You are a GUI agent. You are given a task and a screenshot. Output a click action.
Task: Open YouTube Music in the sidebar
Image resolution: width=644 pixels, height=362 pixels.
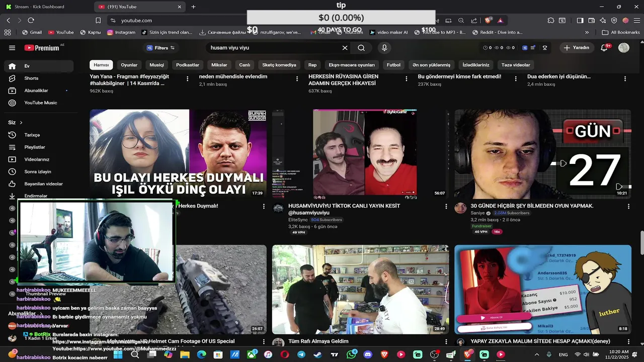coord(39,103)
